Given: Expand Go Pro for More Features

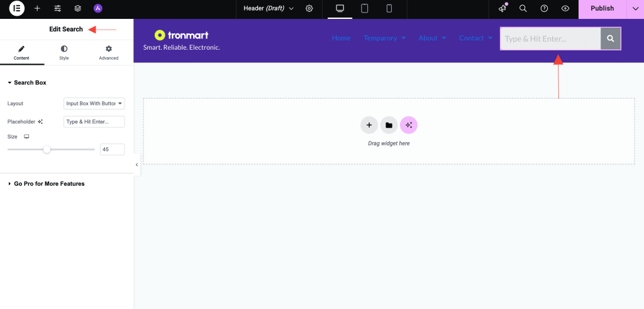Looking at the screenshot, I should 48,184.
